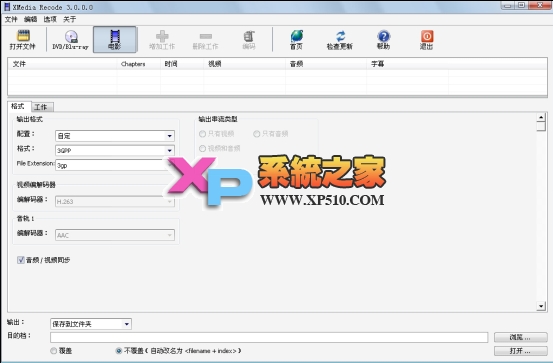This screenshot has height=363, width=553.
Task: Click the 目的地 destination path field
Action: pos(269,337)
